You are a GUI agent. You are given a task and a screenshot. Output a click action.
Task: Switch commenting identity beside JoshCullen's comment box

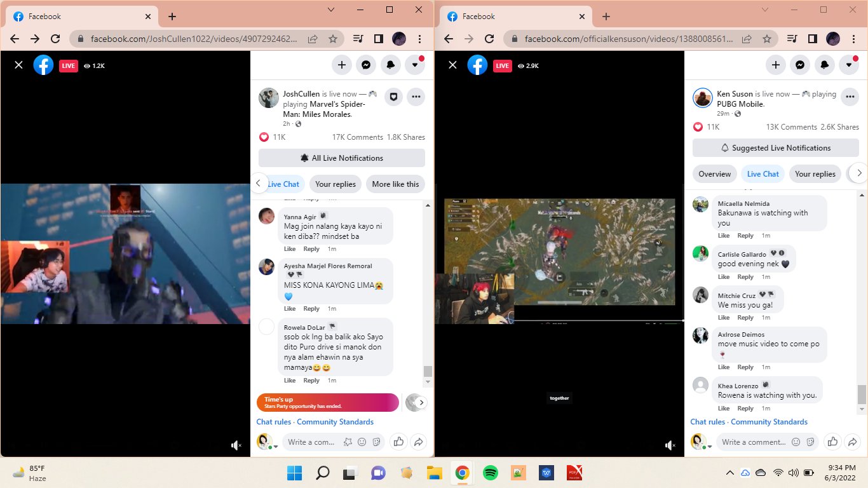pyautogui.click(x=267, y=442)
